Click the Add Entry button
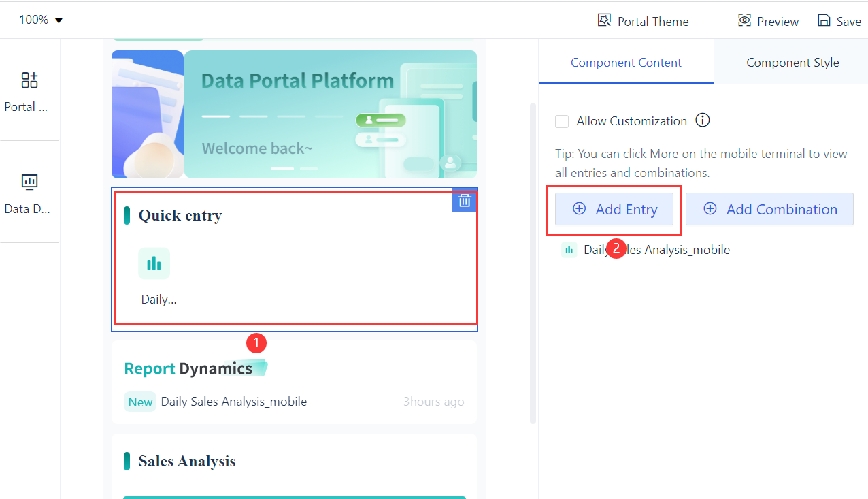This screenshot has width=868, height=499. 614,209
